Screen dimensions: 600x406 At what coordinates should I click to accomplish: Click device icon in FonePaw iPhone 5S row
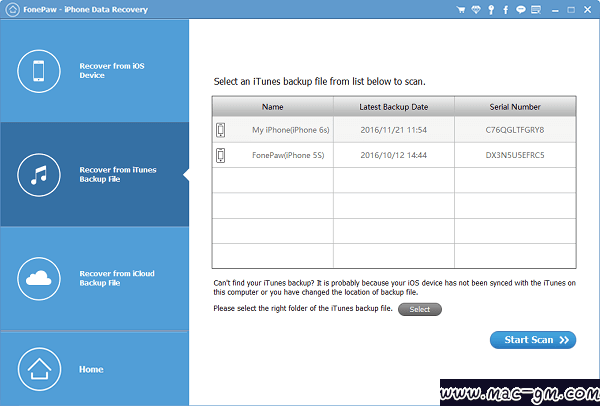click(x=221, y=155)
